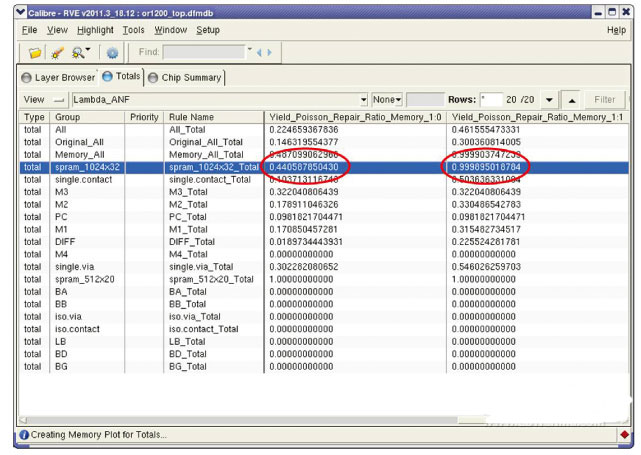The width and height of the screenshot is (641, 455).
Task: Select the Original_All_Total row
Action: [324, 142]
